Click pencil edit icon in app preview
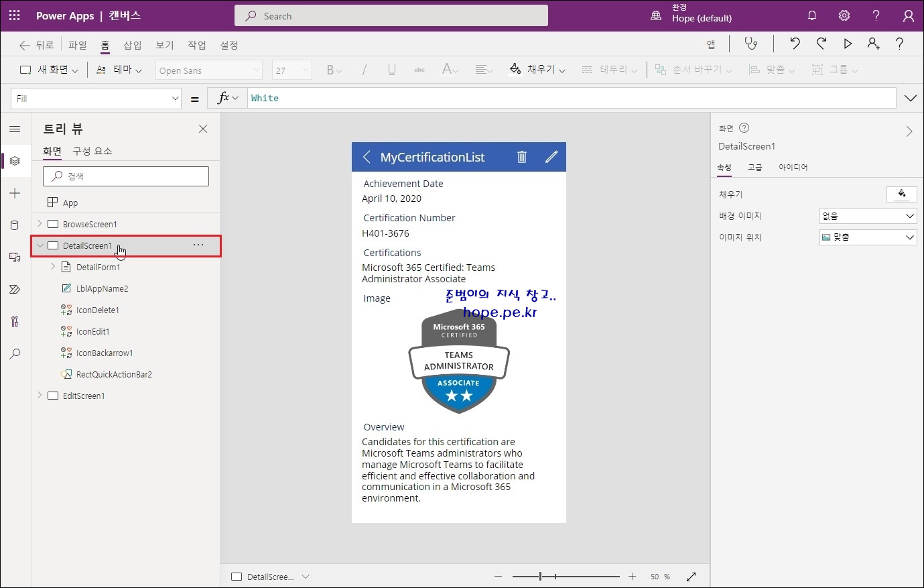Image resolution: width=924 pixels, height=588 pixels. (551, 157)
